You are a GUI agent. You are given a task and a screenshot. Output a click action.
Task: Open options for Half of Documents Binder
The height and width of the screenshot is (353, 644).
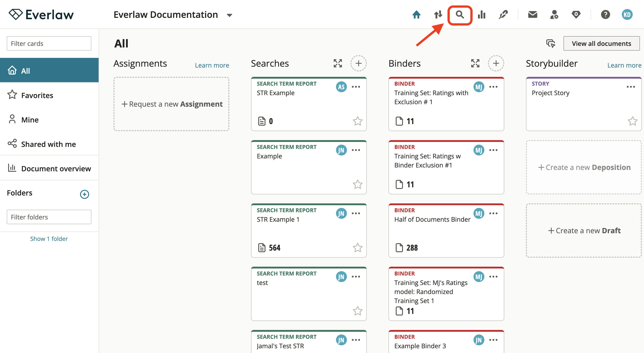493,213
